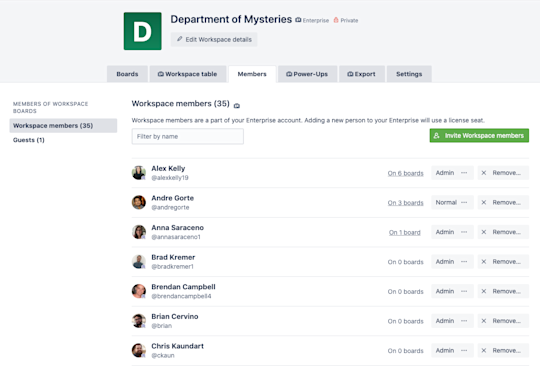Change Brian Cervino's Admin role dropdown
Image resolution: width=540 pixels, height=367 pixels.
coord(452,321)
